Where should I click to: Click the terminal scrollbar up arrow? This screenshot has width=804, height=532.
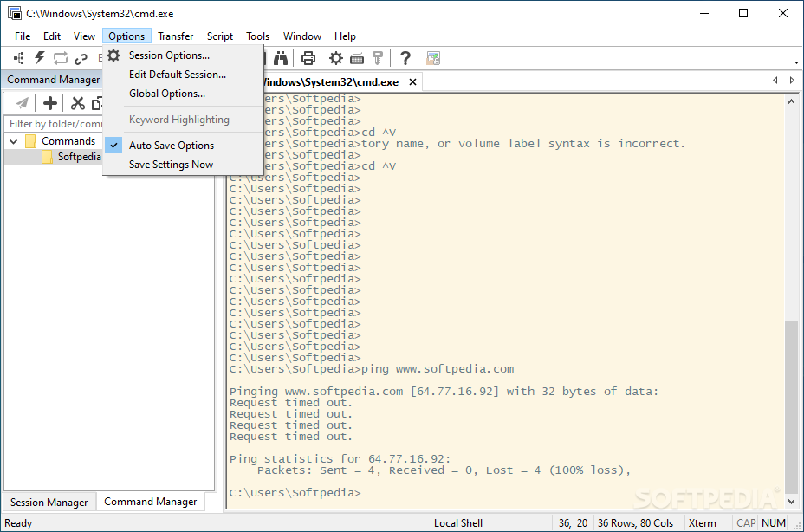click(x=792, y=101)
